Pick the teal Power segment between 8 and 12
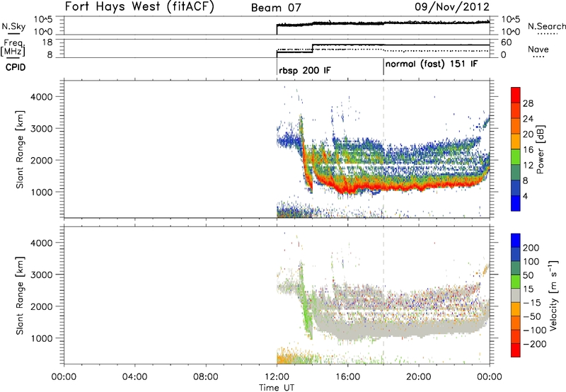The width and height of the screenshot is (566, 392). [516, 173]
